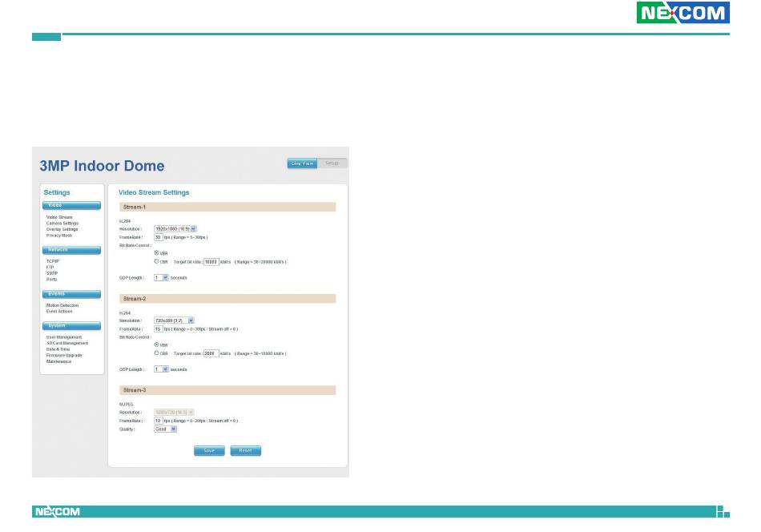Select CBR bit rate control for Stream-1
Viewport: 761px width, 532px height.
click(x=156, y=262)
